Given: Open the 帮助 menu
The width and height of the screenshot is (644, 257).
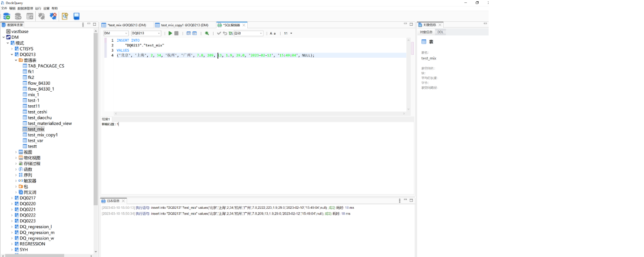Looking at the screenshot, I should coord(55,8).
